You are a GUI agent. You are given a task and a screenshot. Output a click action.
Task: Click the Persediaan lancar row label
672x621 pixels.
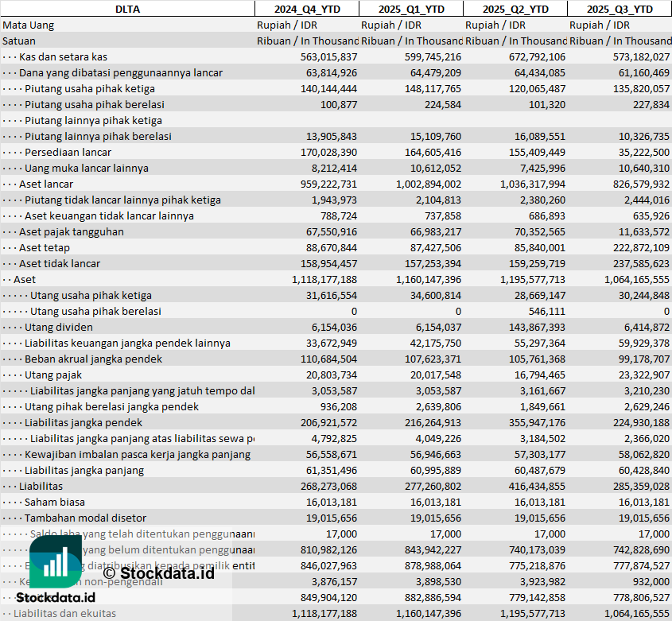pos(68,152)
